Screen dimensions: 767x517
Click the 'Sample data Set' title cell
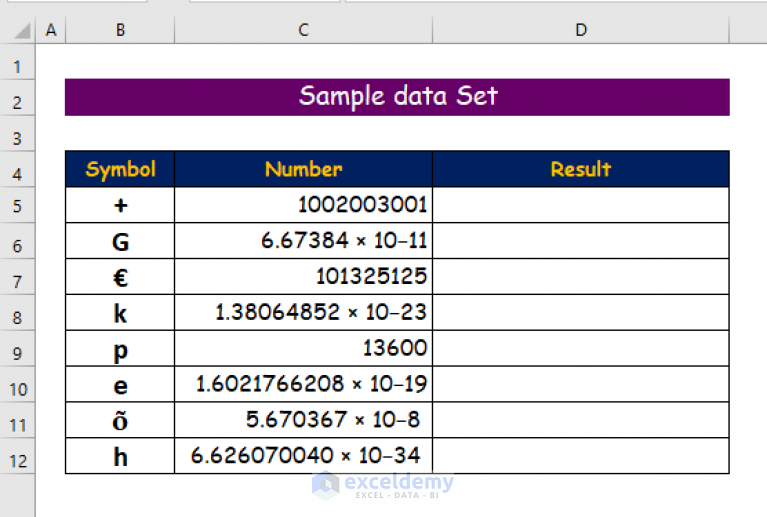(397, 97)
